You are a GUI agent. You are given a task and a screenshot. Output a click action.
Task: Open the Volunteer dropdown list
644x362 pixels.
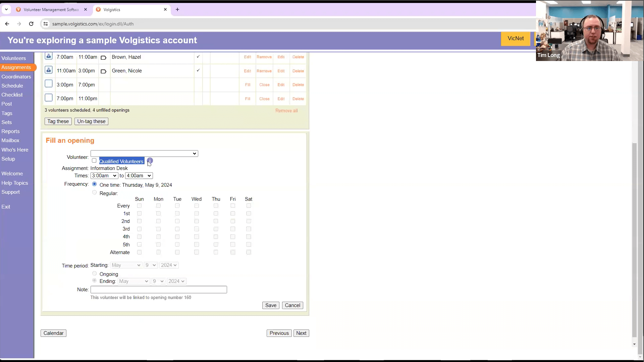144,154
